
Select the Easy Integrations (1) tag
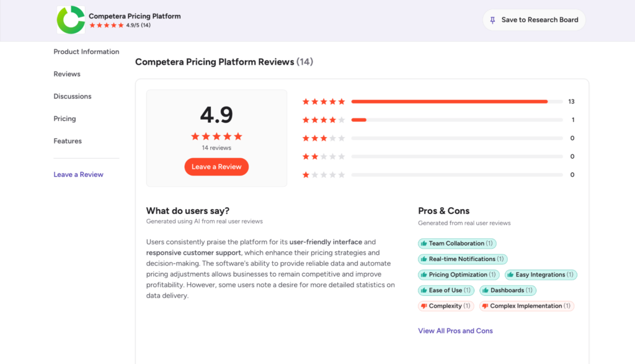coord(541,275)
